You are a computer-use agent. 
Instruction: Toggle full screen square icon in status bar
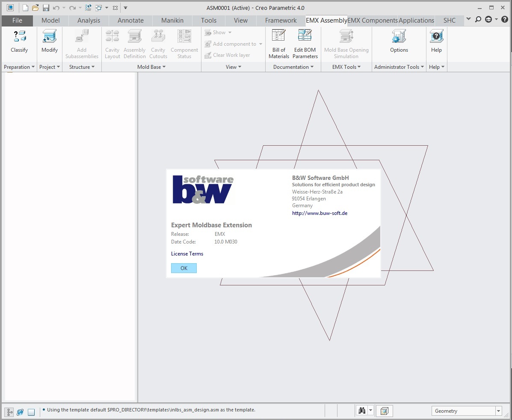coord(31,412)
